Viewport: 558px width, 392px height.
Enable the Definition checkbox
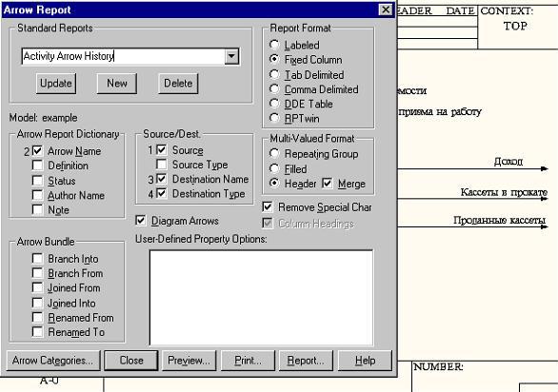pyautogui.click(x=37, y=166)
